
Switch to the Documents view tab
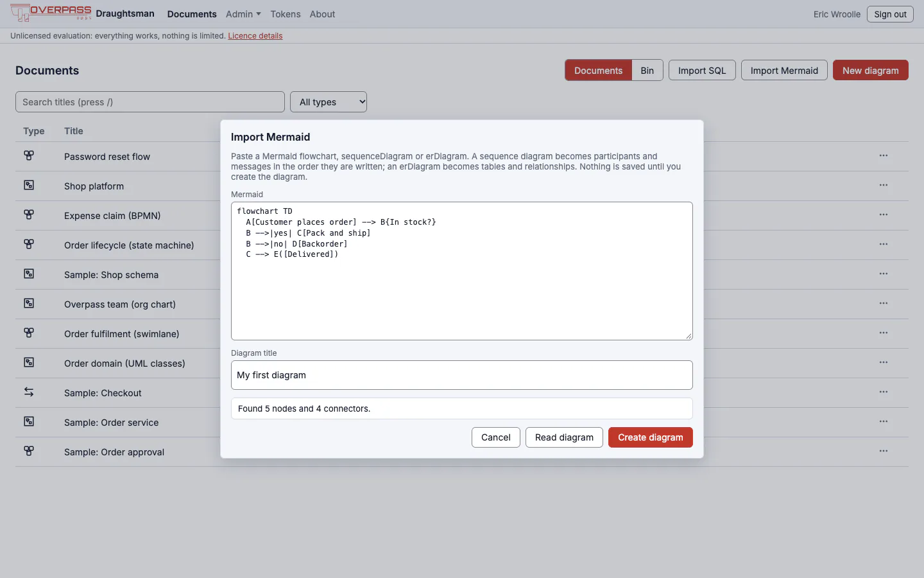[x=598, y=70]
